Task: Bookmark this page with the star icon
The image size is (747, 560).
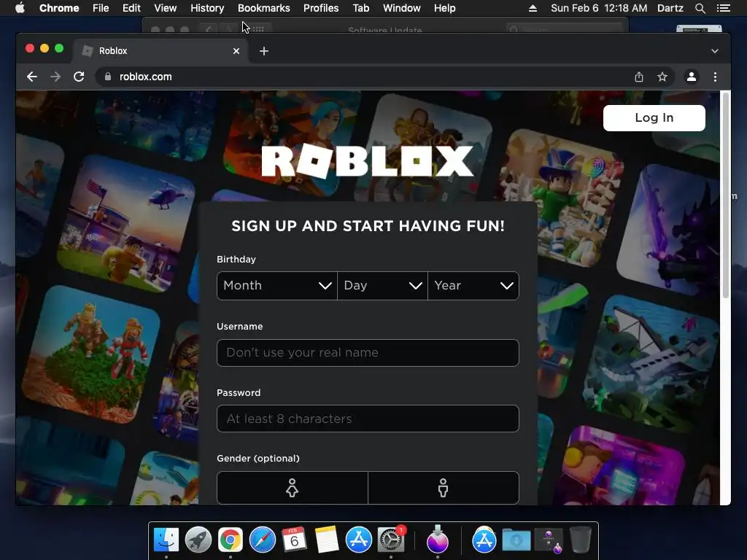Action: (x=662, y=77)
